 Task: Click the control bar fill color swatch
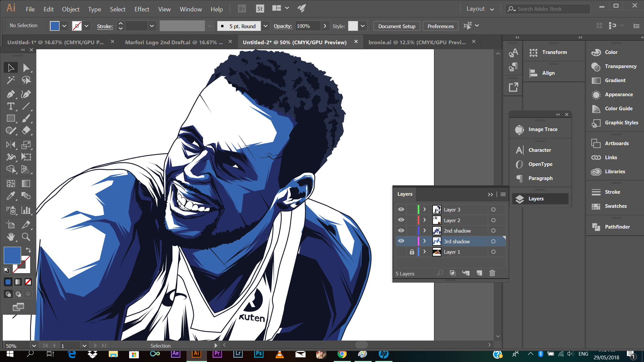tap(55, 26)
